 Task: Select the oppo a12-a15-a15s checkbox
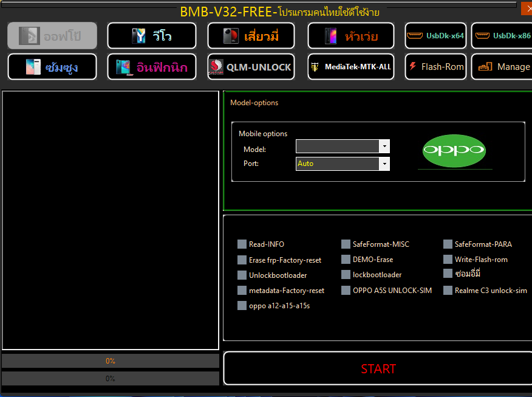coord(242,306)
